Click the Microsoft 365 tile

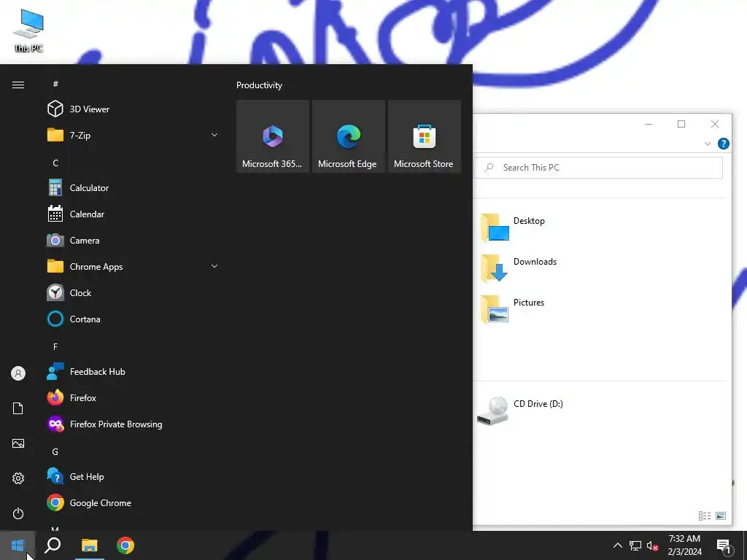pyautogui.click(x=273, y=136)
